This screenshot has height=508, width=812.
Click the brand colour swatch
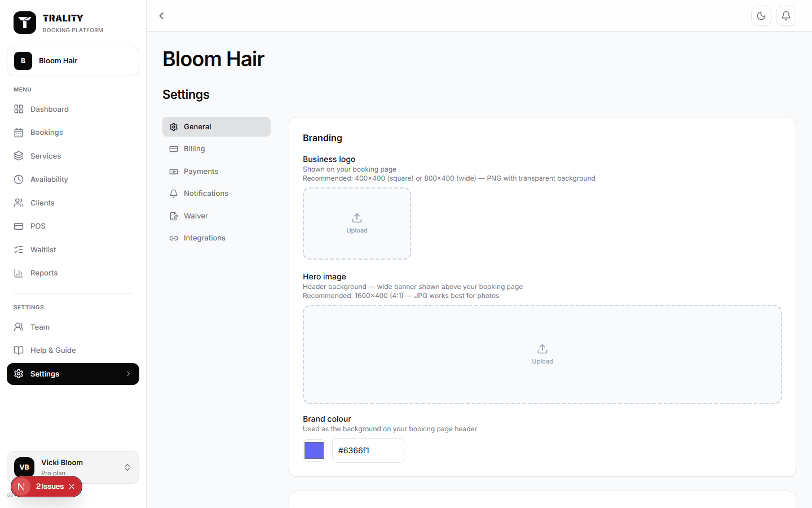314,450
